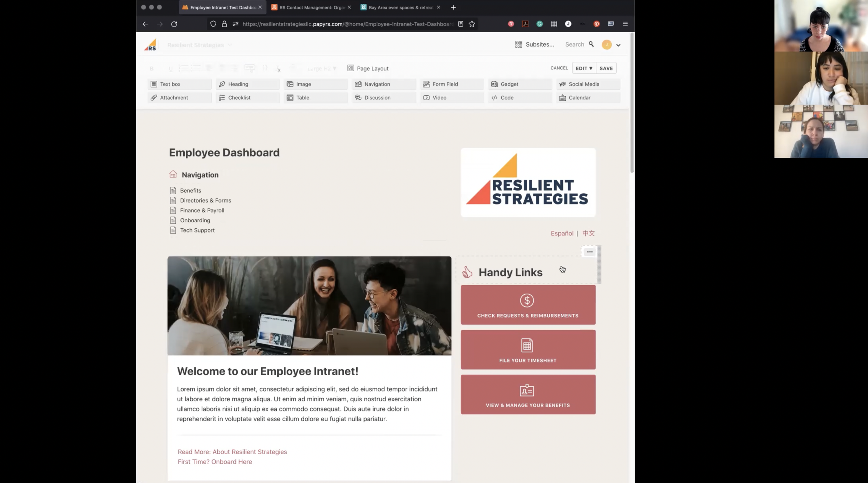868x483 pixels.
Task: Open the Finance & Payroll page
Action: click(x=202, y=211)
